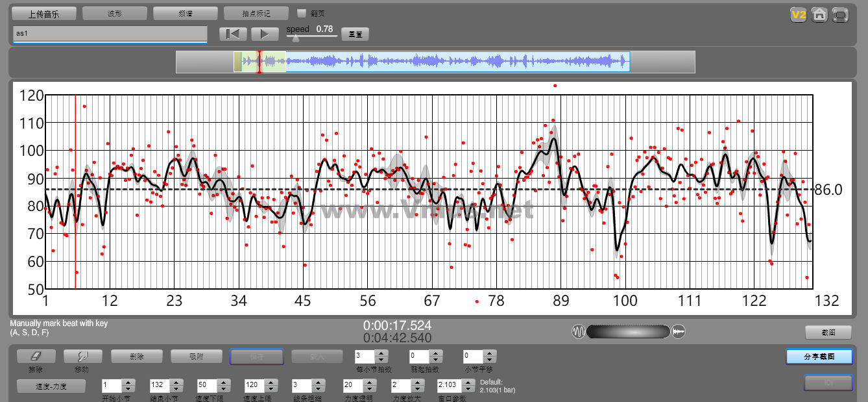This screenshot has height=402, width=868.
Task: Select the move (移动) tool
Action: pyautogui.click(x=82, y=356)
